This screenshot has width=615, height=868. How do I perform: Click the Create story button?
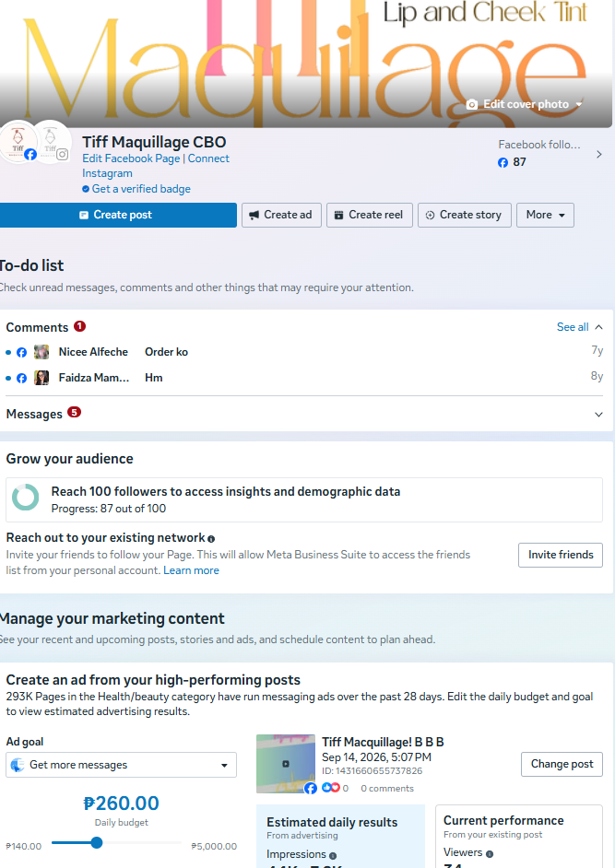pos(465,215)
